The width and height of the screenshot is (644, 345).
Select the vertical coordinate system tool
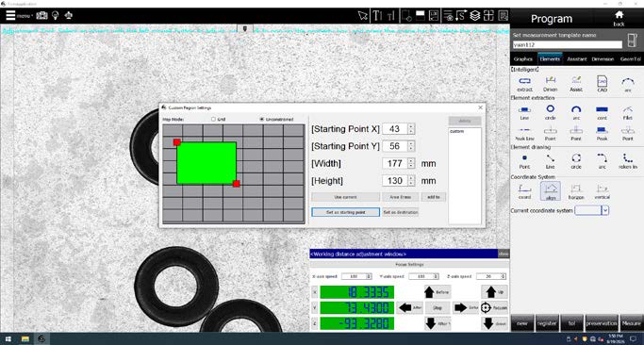(x=603, y=191)
